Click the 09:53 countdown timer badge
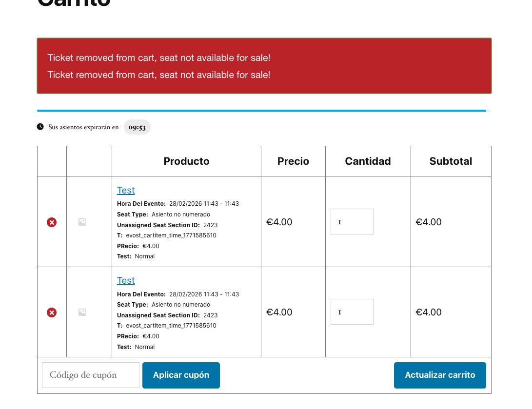The width and height of the screenshot is (532, 409). (x=137, y=127)
